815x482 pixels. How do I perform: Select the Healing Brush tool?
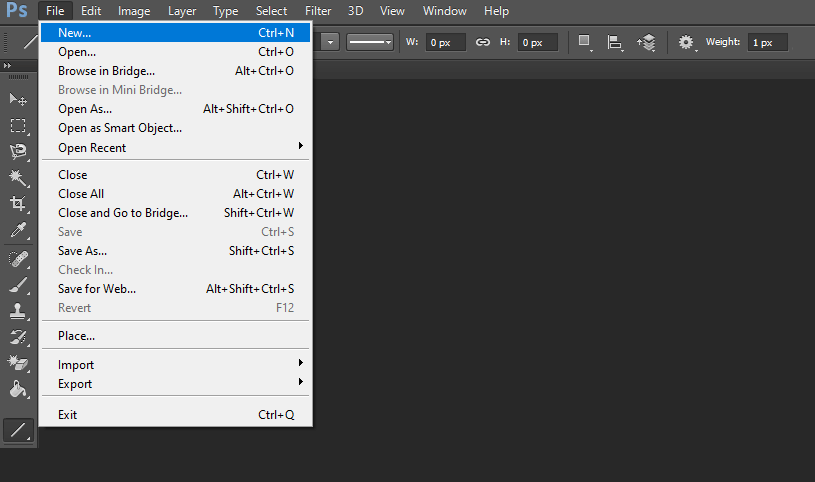18,259
